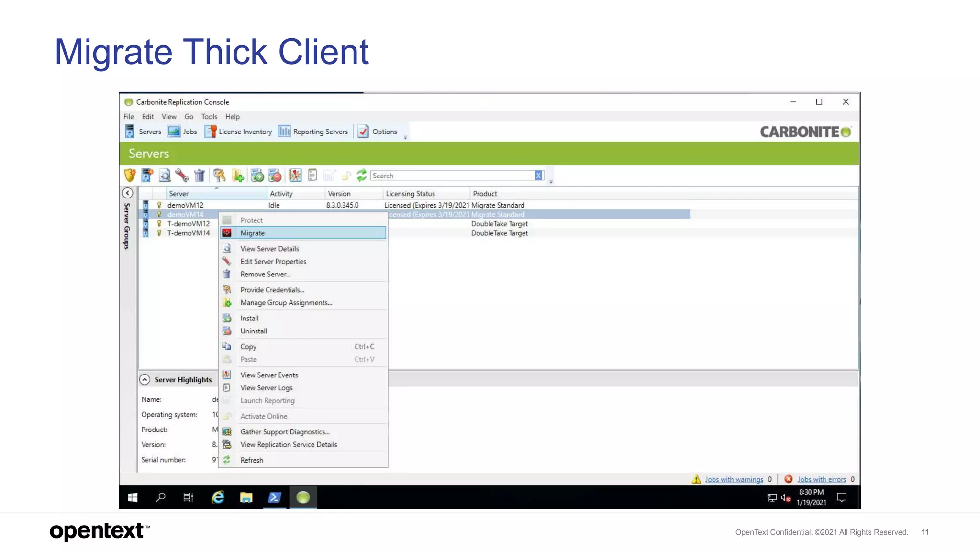Click the Uninstall toolbar icon with red minus
980x551 pixels.
(275, 176)
